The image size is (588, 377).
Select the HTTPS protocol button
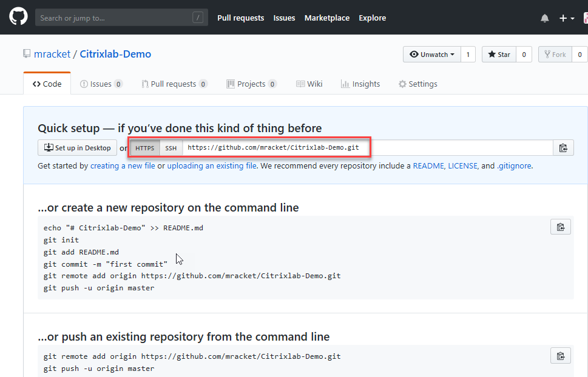[145, 148]
